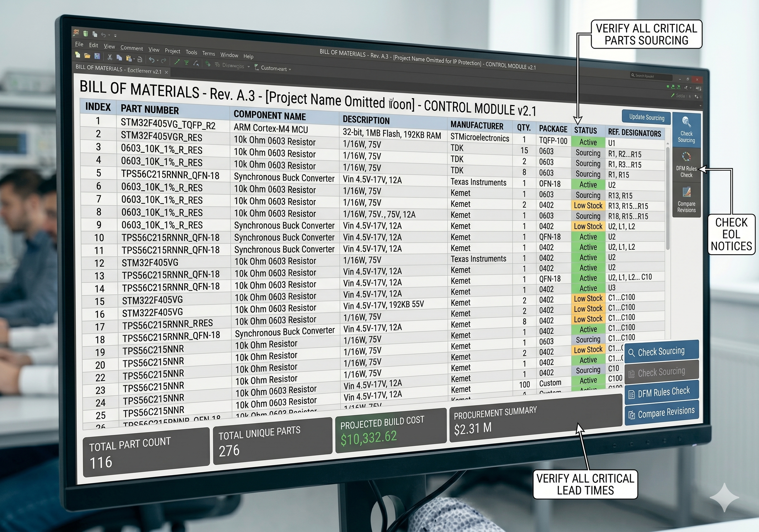Click the copy icon next to the scissors

click(119, 58)
